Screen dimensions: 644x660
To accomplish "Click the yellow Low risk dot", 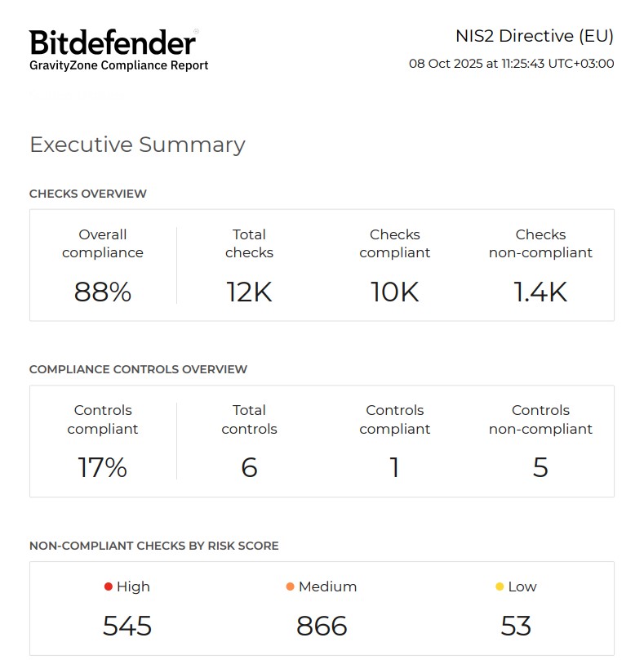I will point(500,586).
